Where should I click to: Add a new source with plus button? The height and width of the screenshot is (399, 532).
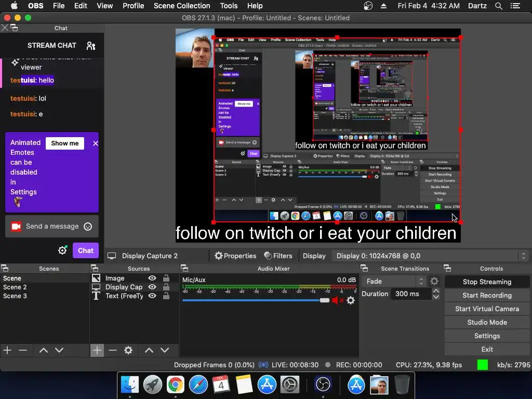pos(97,350)
